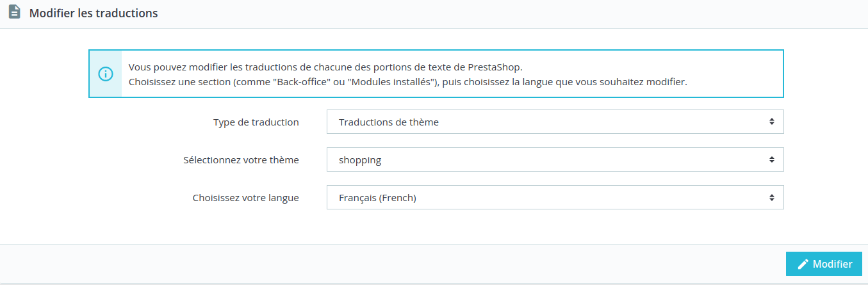Screen dimensions: 868x285
Task: Click the Modifier les traductions panel heading
Action: point(94,13)
